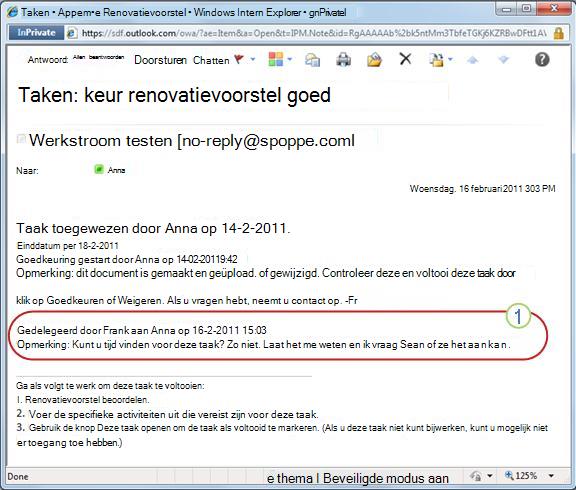Open Chatten from the toolbar
The height and width of the screenshot is (490, 576).
pyautogui.click(x=211, y=60)
